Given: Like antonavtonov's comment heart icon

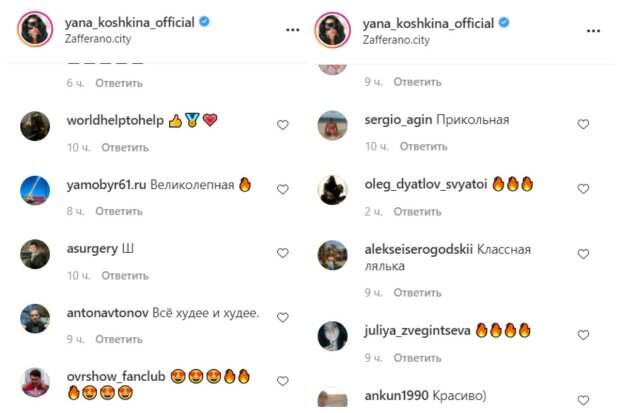Looking at the screenshot, I should coord(282,317).
